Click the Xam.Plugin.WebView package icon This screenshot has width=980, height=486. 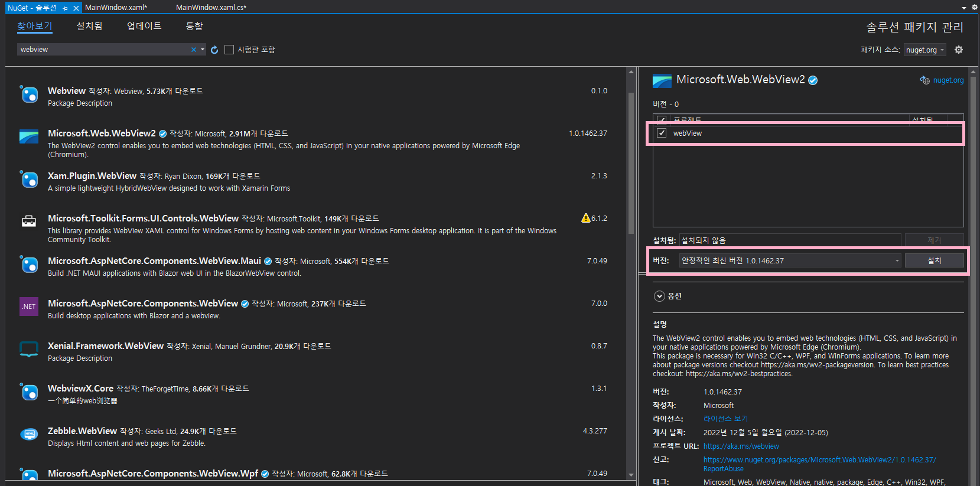[x=29, y=179]
